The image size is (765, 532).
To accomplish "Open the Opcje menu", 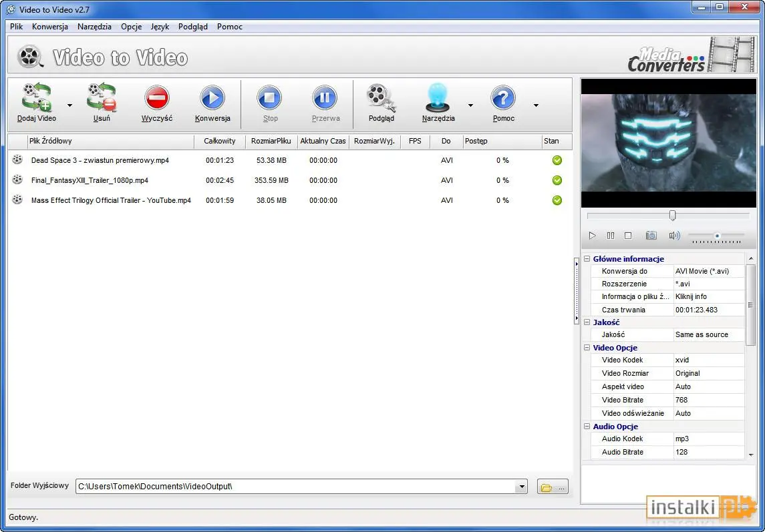I will 131,27.
